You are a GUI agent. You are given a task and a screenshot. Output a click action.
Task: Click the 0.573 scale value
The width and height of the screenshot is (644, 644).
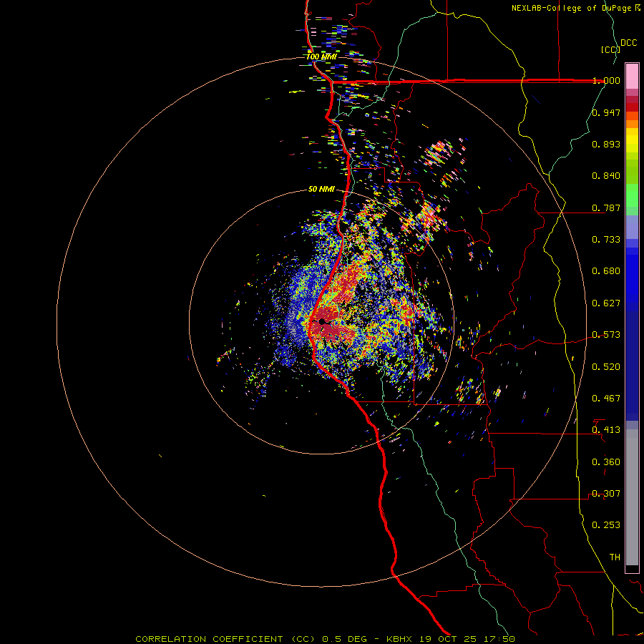pos(606,335)
